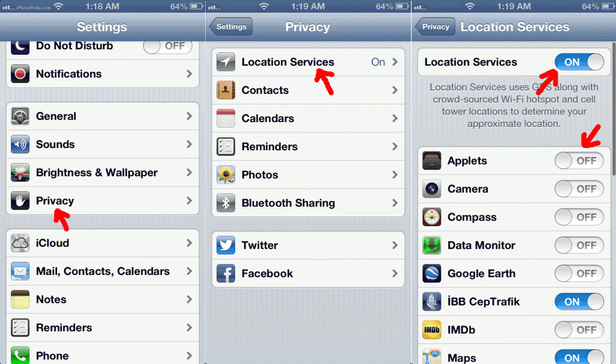Enable location for Camera

[579, 189]
